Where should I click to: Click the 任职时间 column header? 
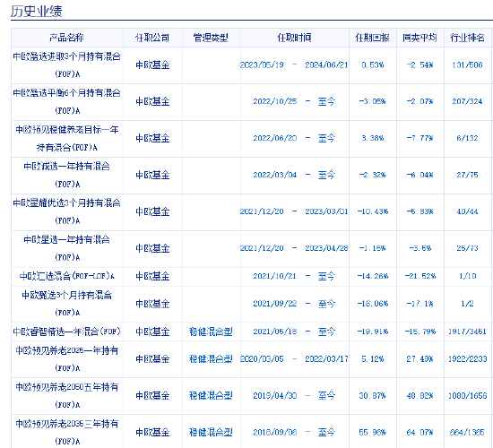click(294, 38)
